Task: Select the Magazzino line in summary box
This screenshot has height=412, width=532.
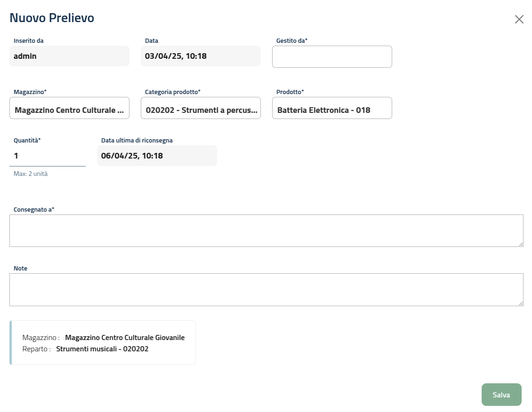Action: coord(104,338)
